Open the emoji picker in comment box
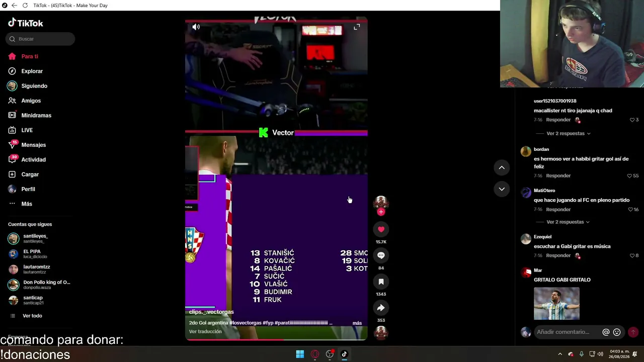The image size is (644, 362). 617,332
